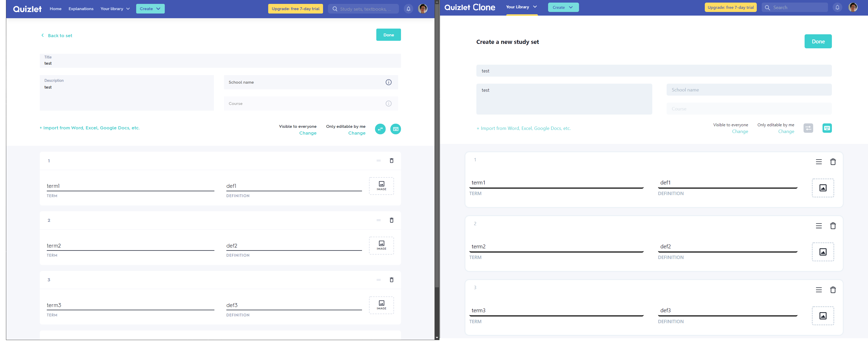
Task: Select the Explanations menu item
Action: pos(81,9)
